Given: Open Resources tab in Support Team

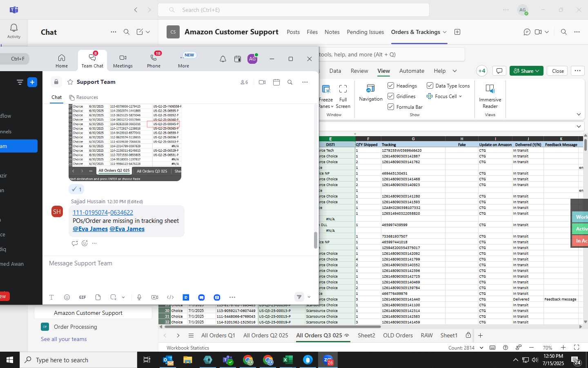Looking at the screenshot, I should click(x=84, y=97).
